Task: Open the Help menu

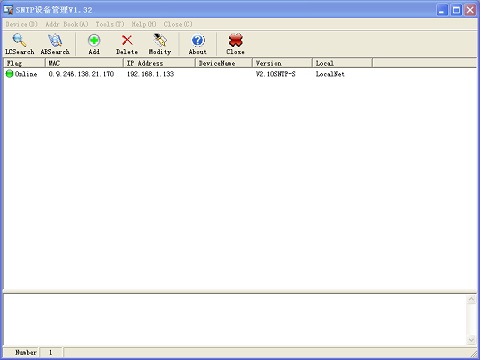Action: click(x=144, y=24)
